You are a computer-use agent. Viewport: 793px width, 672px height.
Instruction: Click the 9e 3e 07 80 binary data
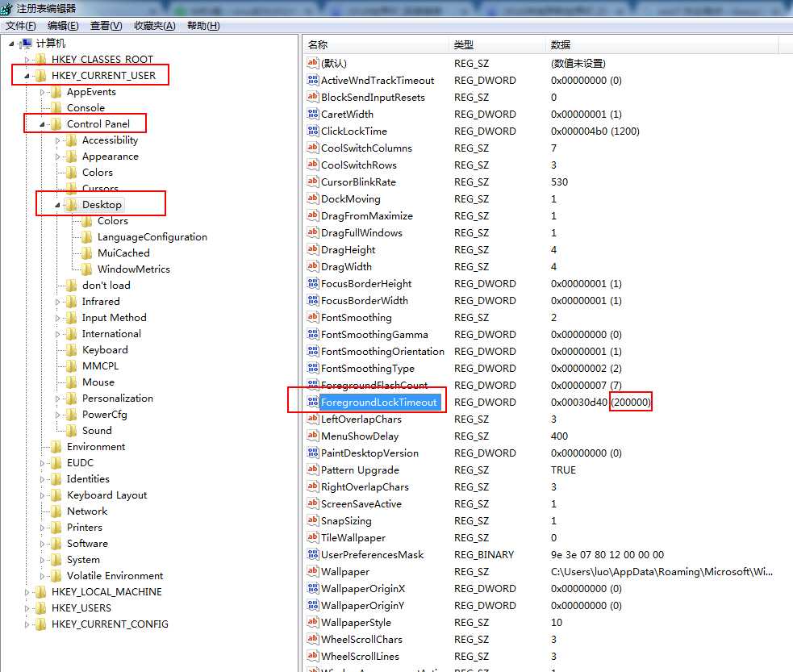click(x=607, y=555)
